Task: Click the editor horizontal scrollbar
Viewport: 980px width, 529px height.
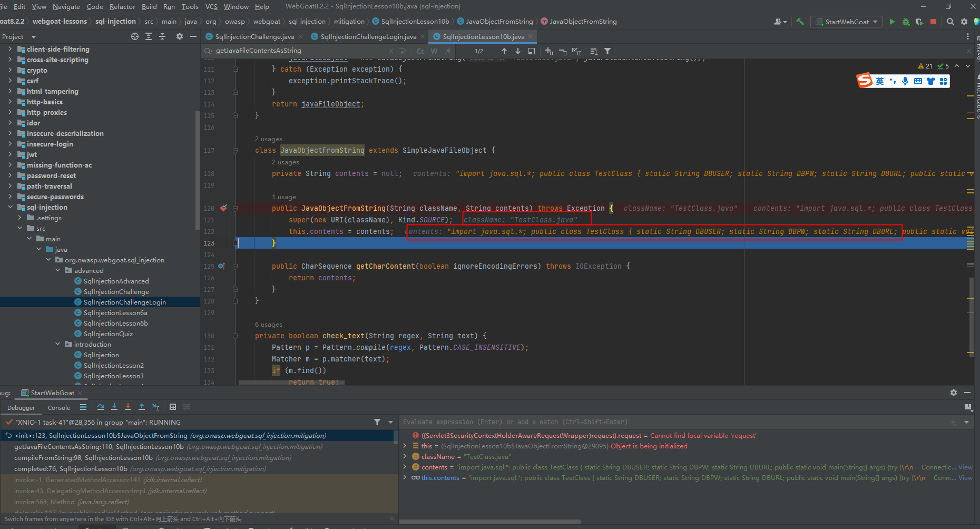Action: (x=291, y=383)
